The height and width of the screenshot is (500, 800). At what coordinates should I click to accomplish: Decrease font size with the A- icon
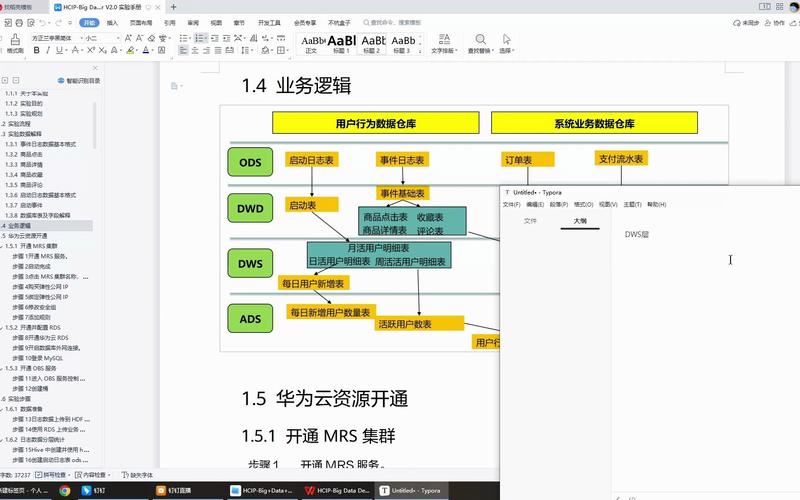pyautogui.click(x=139, y=38)
